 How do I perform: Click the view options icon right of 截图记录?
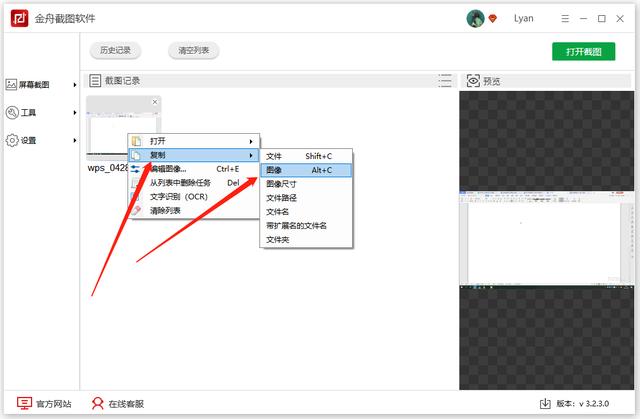[446, 80]
